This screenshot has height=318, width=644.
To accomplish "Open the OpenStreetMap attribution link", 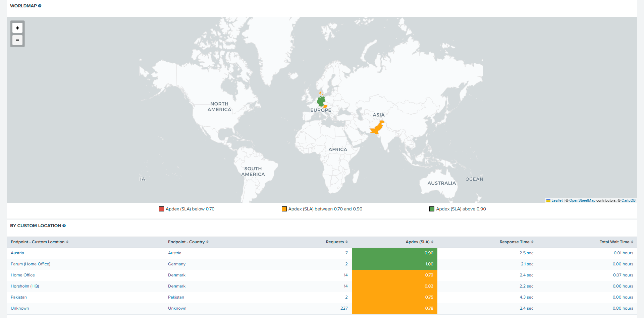I will click(582, 200).
